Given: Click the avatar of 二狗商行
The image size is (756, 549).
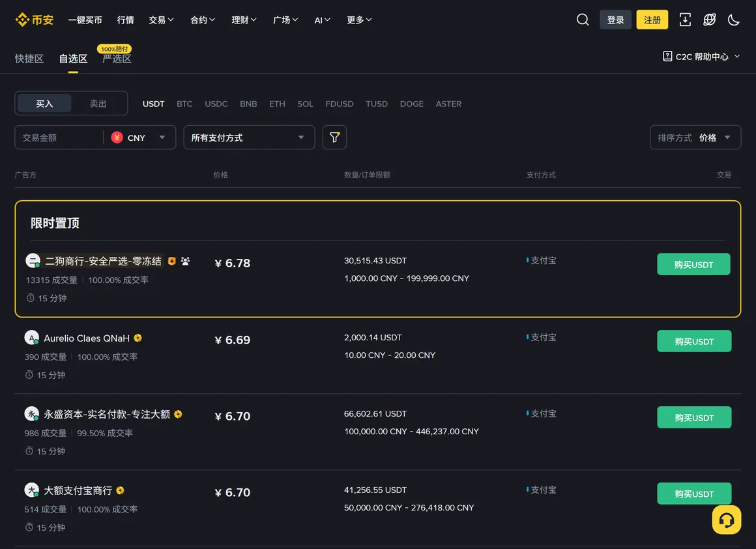Looking at the screenshot, I should coord(33,261).
